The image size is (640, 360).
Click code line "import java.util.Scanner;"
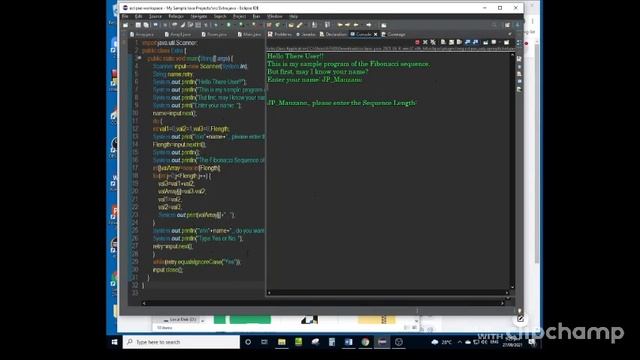(x=169, y=43)
